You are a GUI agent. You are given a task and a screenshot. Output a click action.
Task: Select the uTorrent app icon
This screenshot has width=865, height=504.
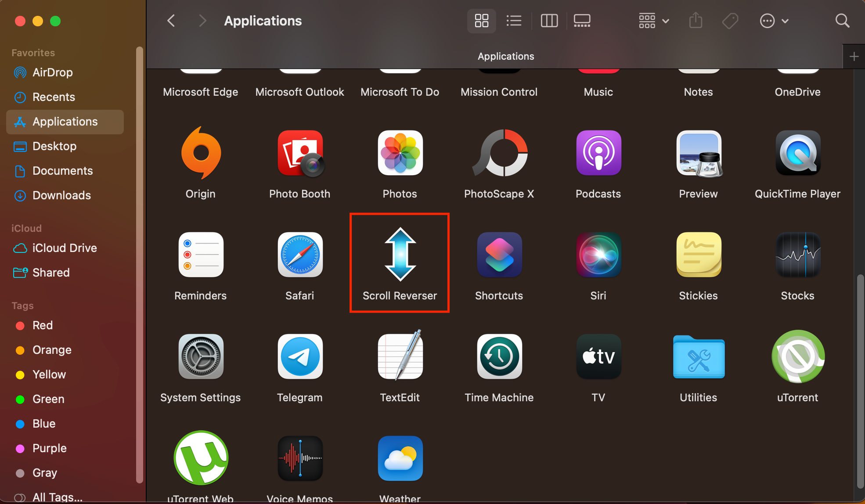point(798,356)
